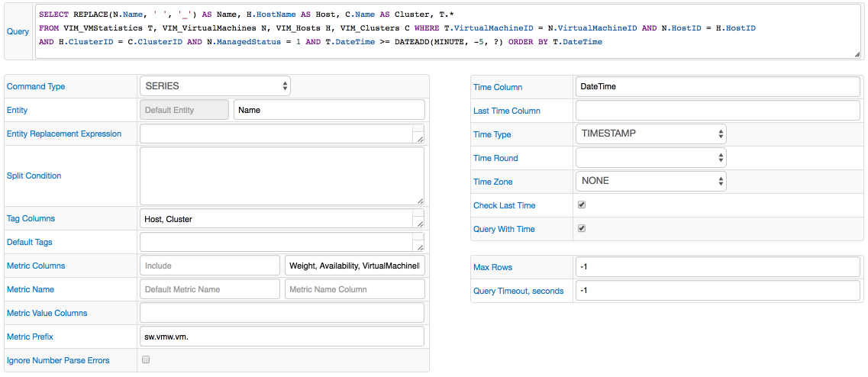Click the Time Column label

coord(498,87)
